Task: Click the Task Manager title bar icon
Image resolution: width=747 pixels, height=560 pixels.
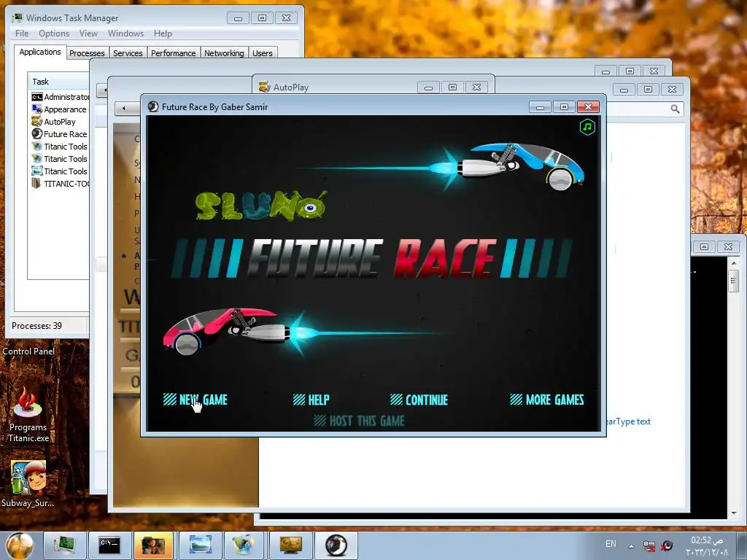Action: pos(18,17)
